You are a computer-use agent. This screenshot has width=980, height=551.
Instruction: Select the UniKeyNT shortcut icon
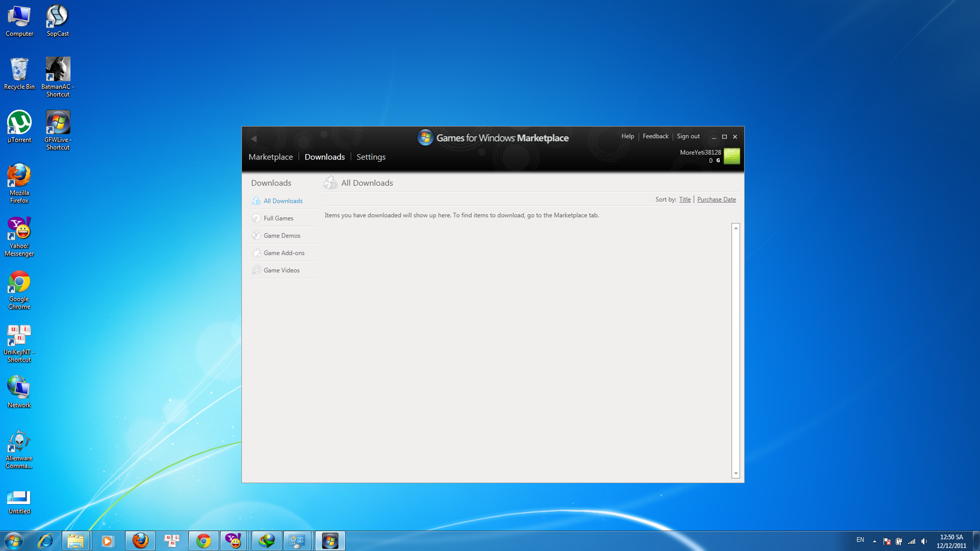(19, 343)
